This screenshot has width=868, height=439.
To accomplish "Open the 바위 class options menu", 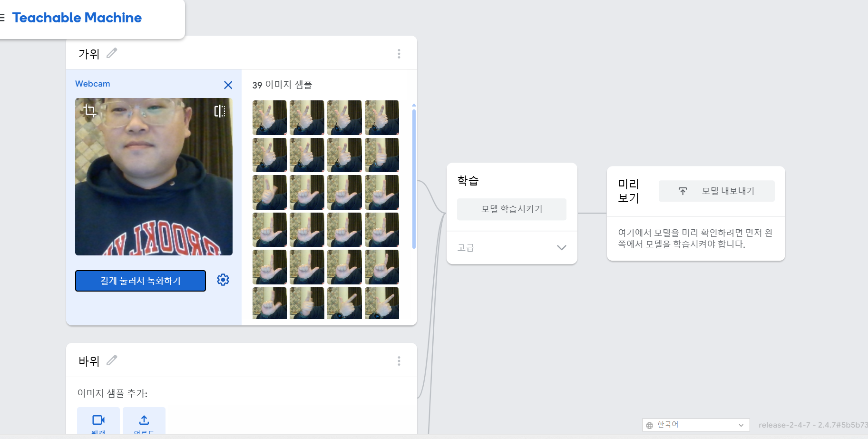I will 399,361.
